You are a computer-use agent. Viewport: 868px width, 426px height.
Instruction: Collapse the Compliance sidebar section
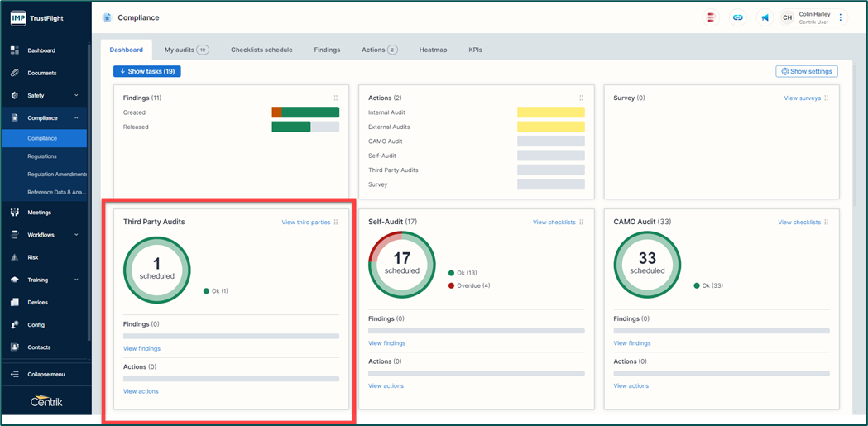tap(76, 118)
